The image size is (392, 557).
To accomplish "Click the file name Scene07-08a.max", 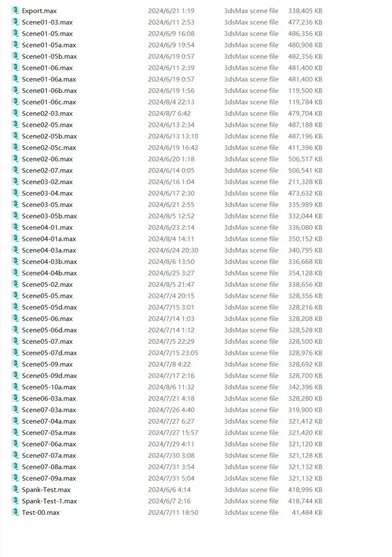I will [49, 467].
